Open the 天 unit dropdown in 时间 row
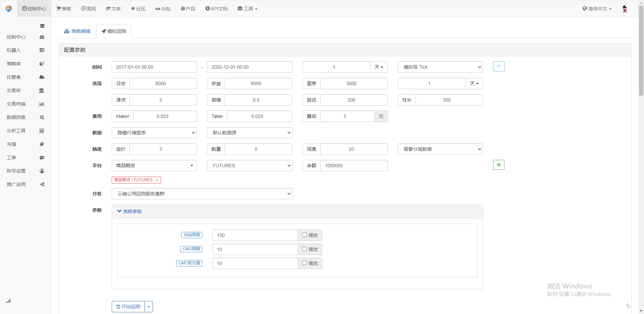644x314 pixels. [379, 67]
